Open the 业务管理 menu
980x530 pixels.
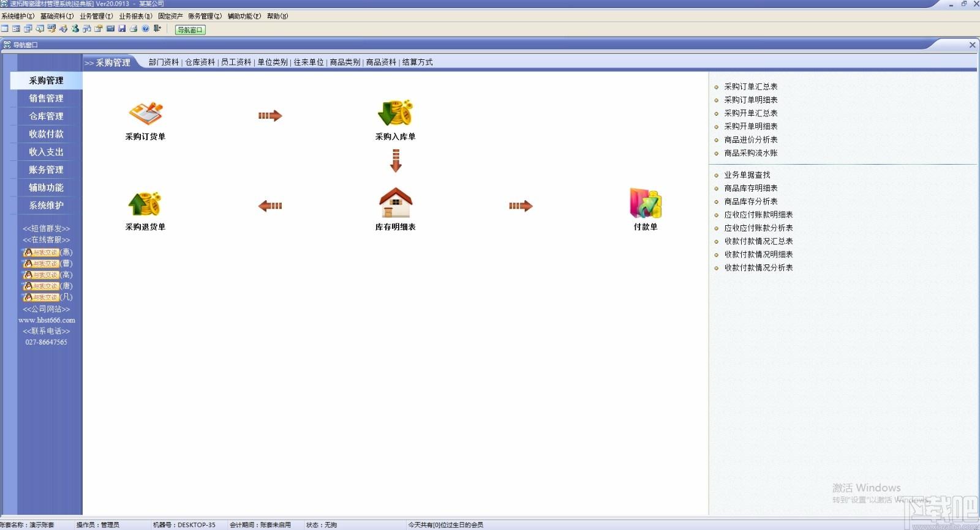coord(96,17)
